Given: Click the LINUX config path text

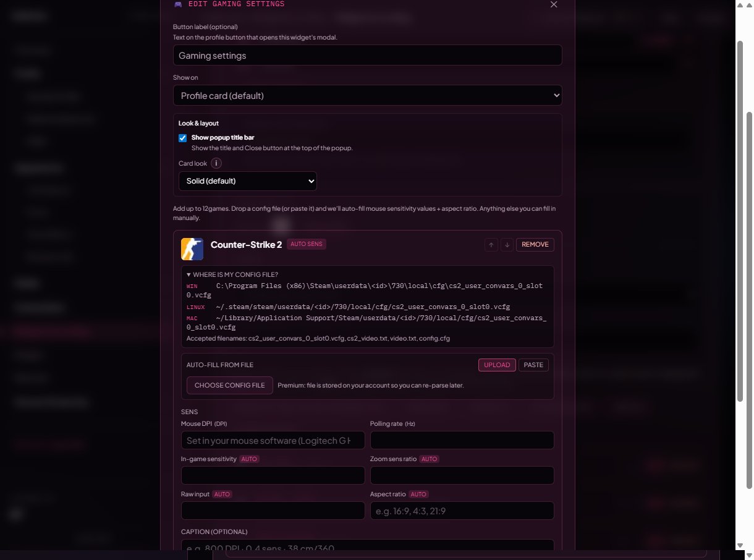Looking at the screenshot, I should tap(363, 307).
